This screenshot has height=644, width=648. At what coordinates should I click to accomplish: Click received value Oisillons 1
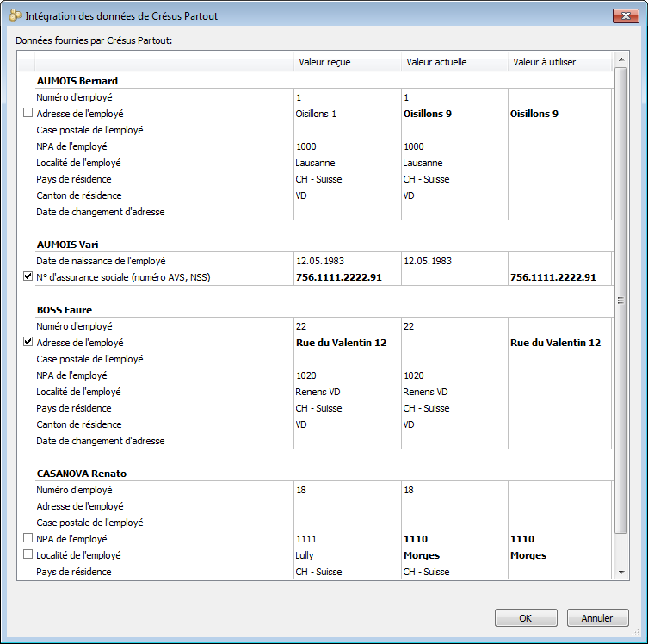pyautogui.click(x=316, y=114)
